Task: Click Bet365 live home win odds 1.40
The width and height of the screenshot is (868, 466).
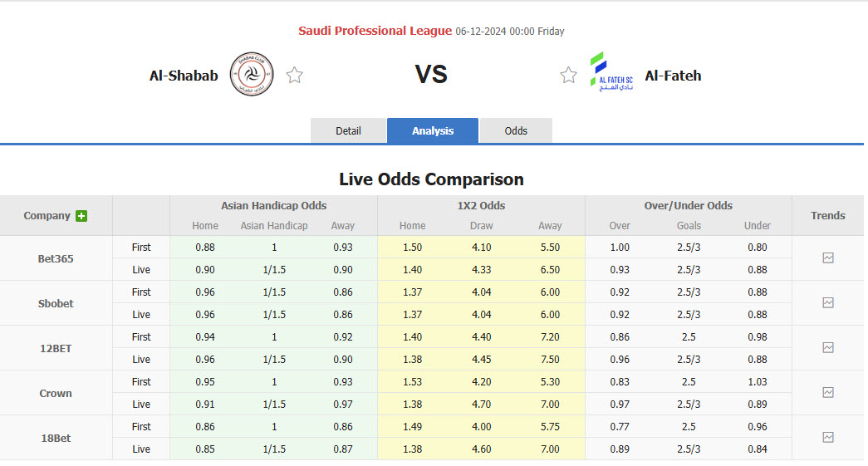Action: (x=412, y=270)
